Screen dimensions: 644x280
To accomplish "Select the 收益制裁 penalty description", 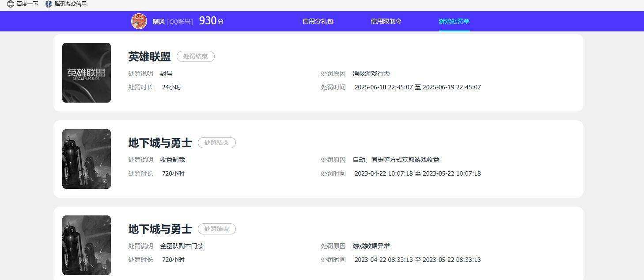I will (x=173, y=160).
